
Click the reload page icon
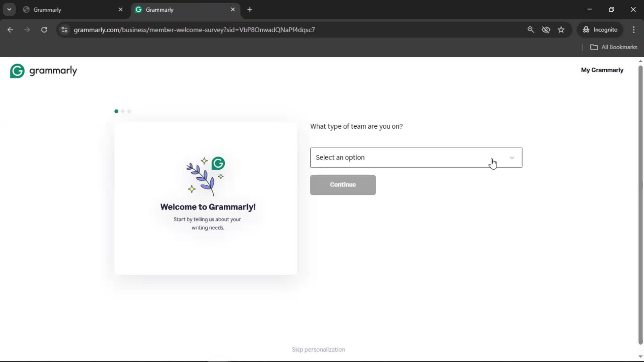[x=44, y=30]
